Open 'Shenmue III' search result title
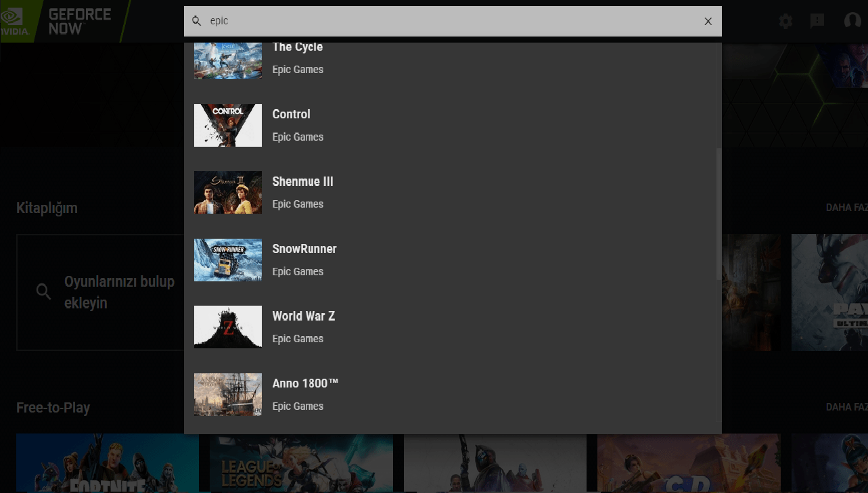The width and height of the screenshot is (868, 493). tap(303, 181)
